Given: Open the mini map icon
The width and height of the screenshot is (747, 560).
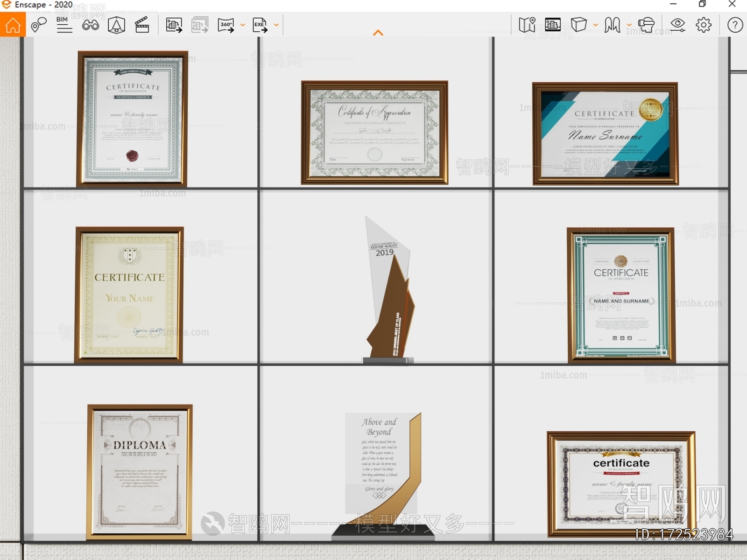Looking at the screenshot, I should pos(527,25).
